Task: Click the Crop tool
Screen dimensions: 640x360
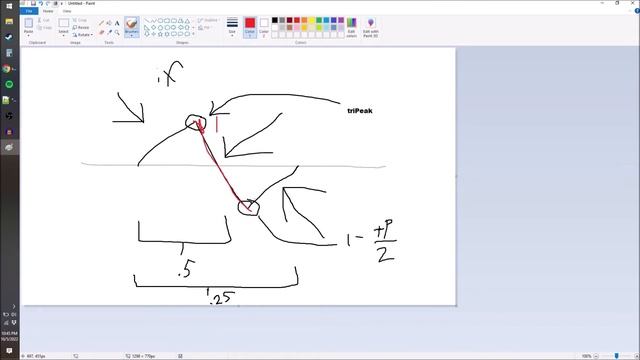Action: click(x=80, y=20)
